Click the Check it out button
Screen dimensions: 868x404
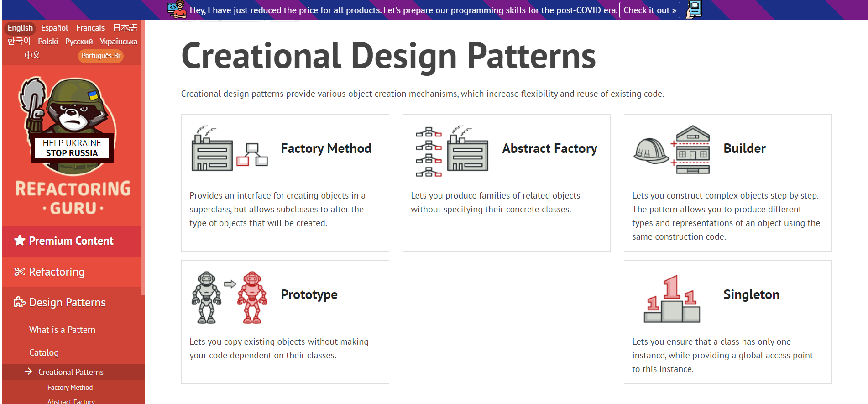coord(649,10)
